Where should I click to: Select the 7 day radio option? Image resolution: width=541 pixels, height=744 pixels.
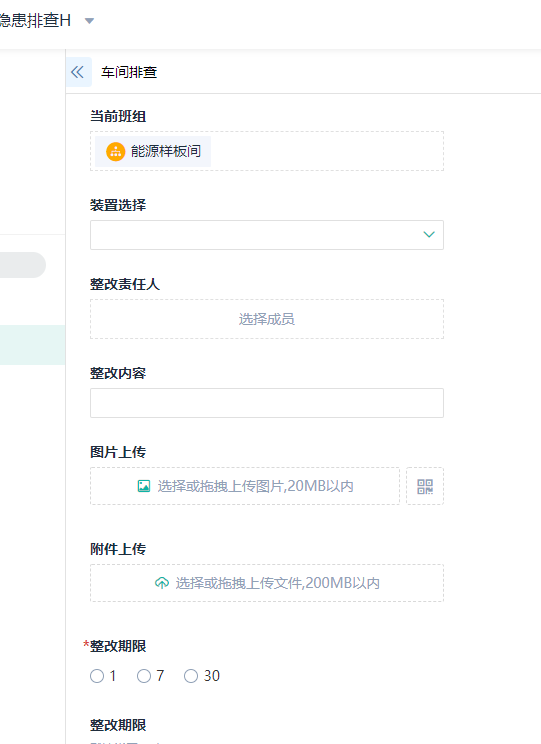tap(144, 676)
